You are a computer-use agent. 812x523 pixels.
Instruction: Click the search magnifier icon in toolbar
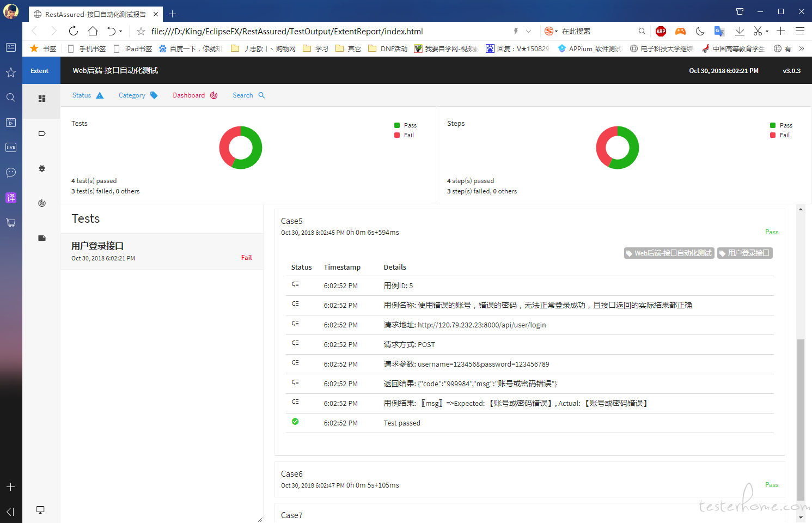pyautogui.click(x=642, y=32)
